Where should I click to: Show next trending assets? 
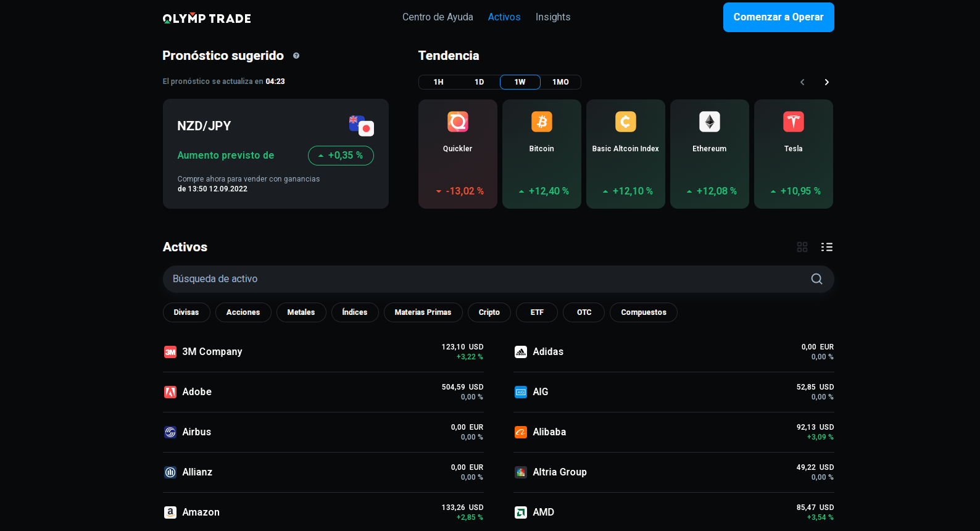click(827, 82)
